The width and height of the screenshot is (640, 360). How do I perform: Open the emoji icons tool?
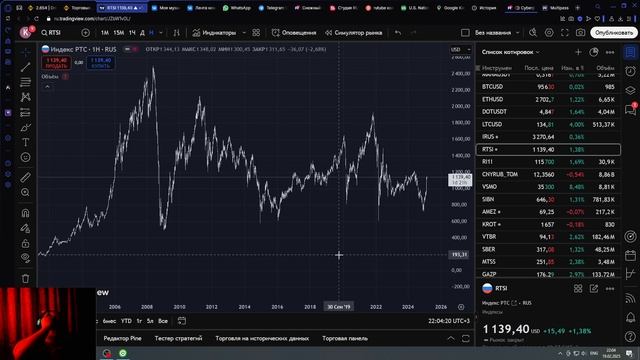(x=25, y=157)
